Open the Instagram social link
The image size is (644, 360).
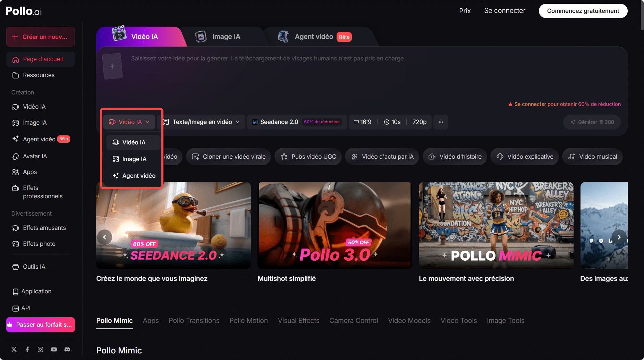coord(41,349)
